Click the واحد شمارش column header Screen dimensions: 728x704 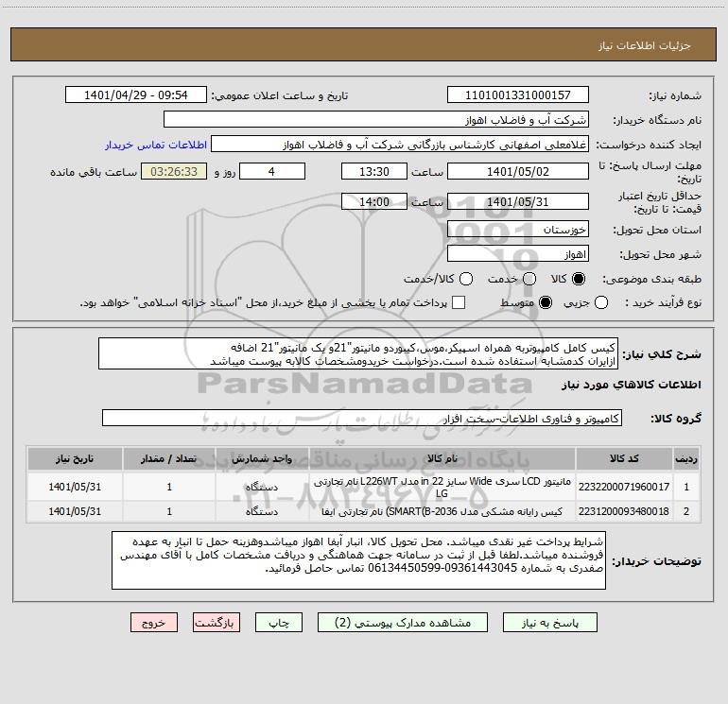(262, 459)
